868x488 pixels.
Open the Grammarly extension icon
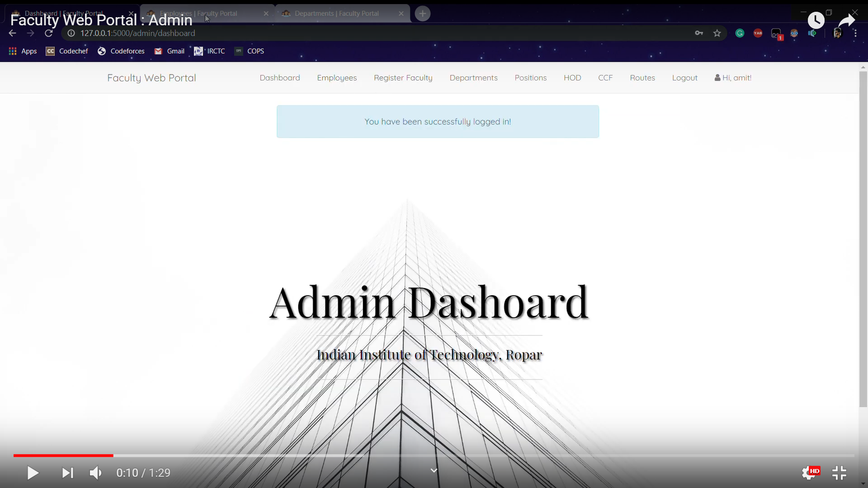point(740,33)
